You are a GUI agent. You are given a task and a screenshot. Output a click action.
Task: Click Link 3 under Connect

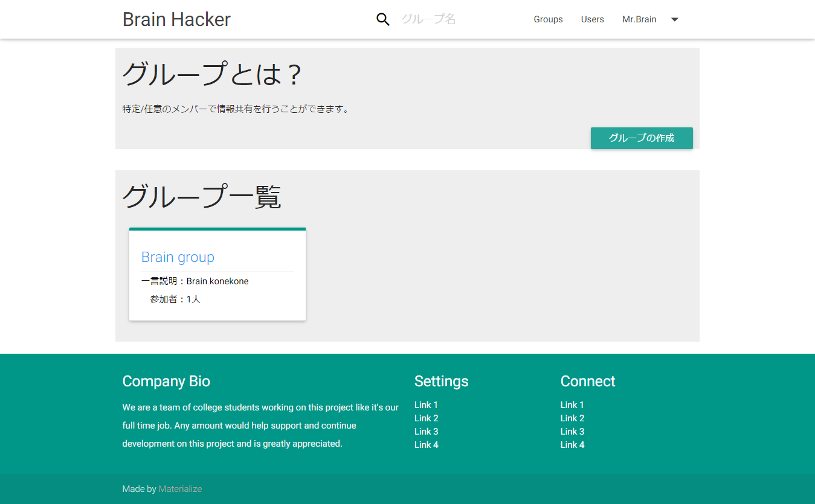coord(572,432)
